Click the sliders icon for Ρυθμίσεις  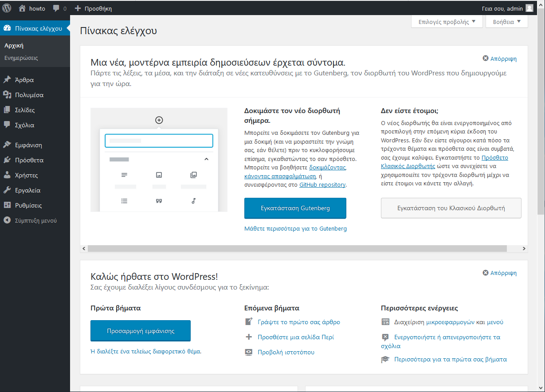tap(7, 205)
